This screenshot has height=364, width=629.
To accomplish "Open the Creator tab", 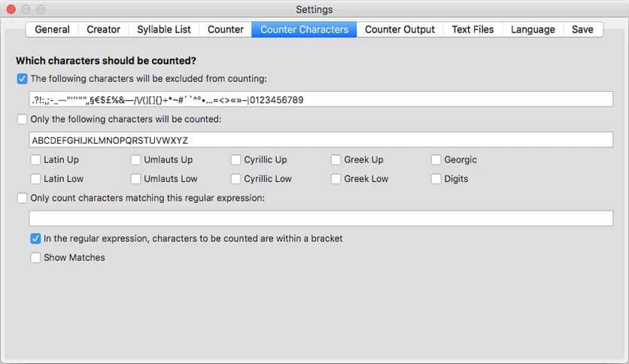I will [x=103, y=29].
